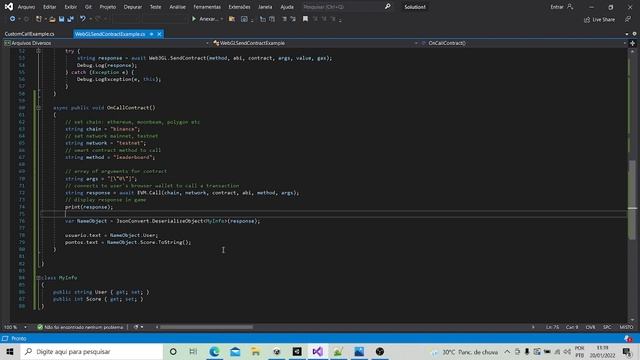Image resolution: width=640 pixels, height=360 pixels.
Task: Open the Depurar menu
Action: [133, 7]
